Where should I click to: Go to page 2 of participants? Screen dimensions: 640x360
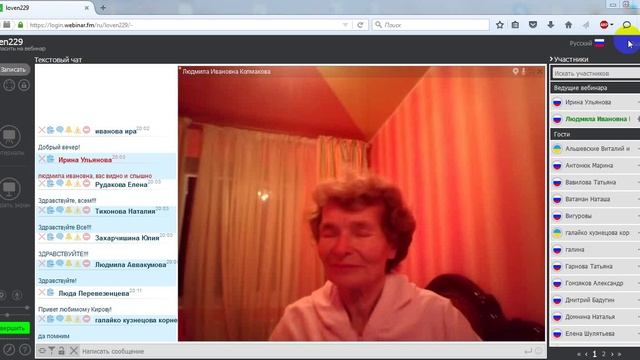point(603,354)
